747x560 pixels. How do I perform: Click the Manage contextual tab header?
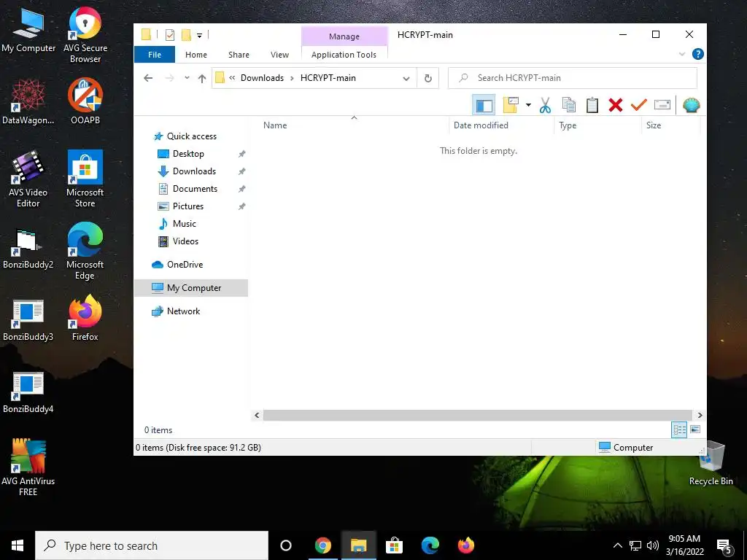[344, 36]
